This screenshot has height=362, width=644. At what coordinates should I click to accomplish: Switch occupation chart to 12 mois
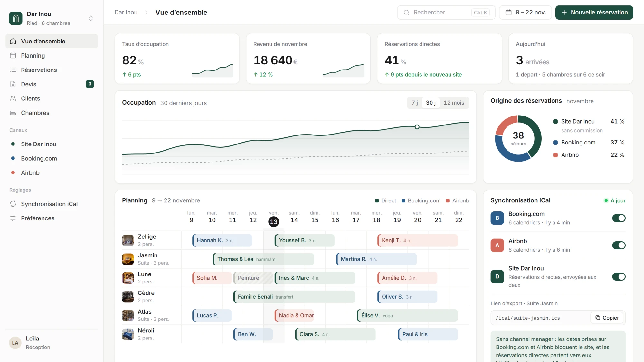point(454,103)
